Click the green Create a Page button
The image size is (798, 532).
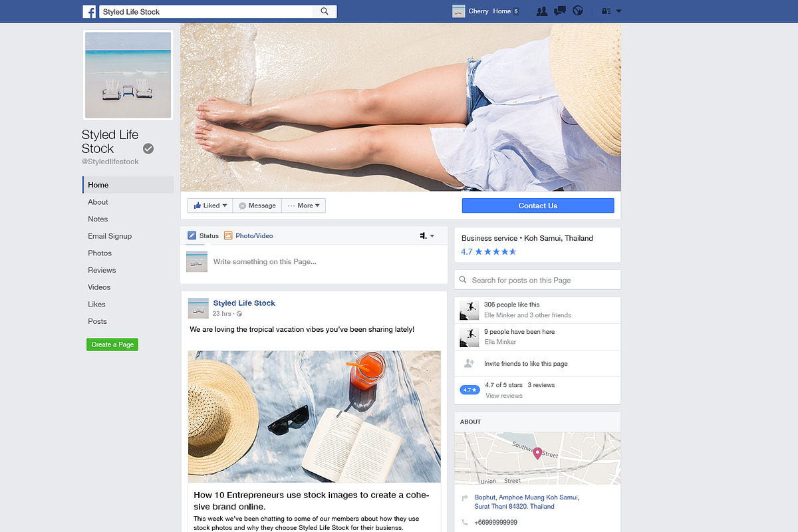pyautogui.click(x=112, y=344)
